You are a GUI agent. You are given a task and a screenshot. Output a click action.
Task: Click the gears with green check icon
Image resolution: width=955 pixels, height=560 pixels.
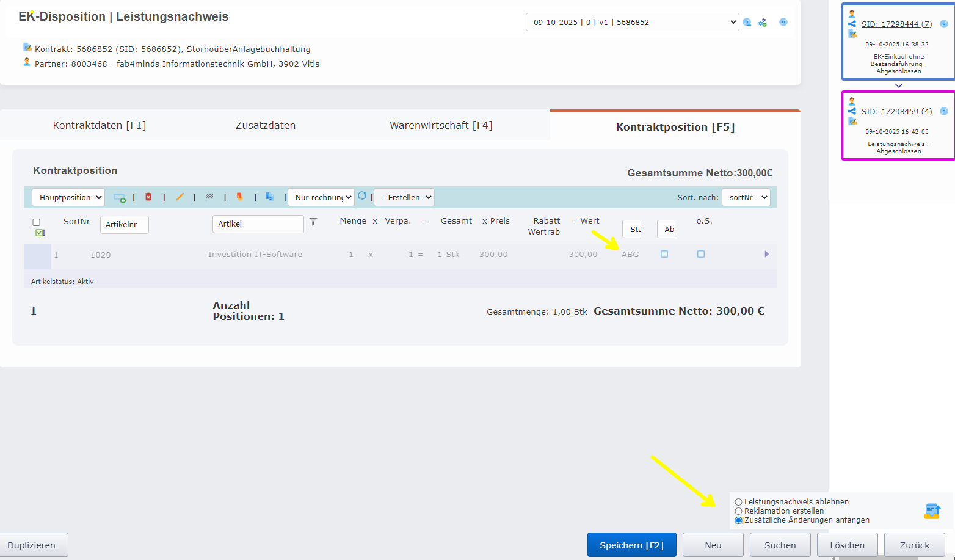coord(763,23)
